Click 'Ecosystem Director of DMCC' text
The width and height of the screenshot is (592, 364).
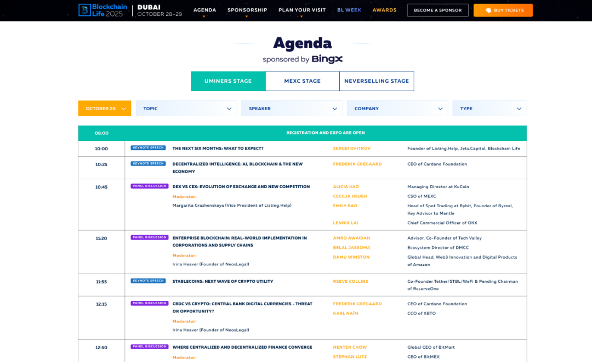(438, 248)
